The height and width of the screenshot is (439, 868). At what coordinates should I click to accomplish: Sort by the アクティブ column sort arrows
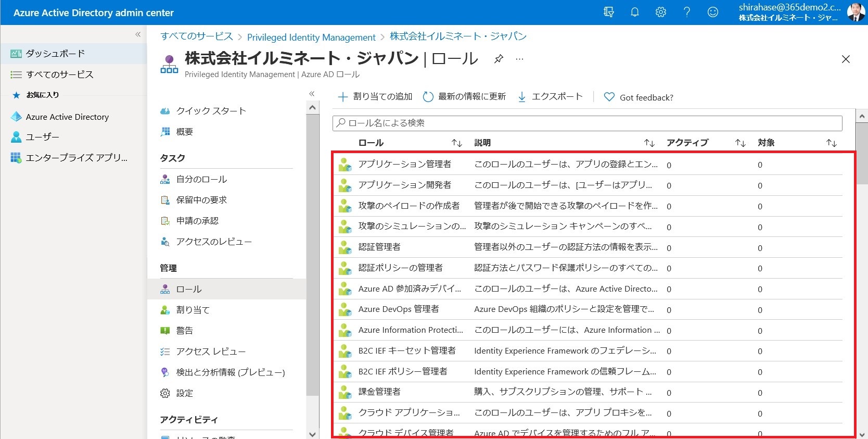click(x=741, y=143)
